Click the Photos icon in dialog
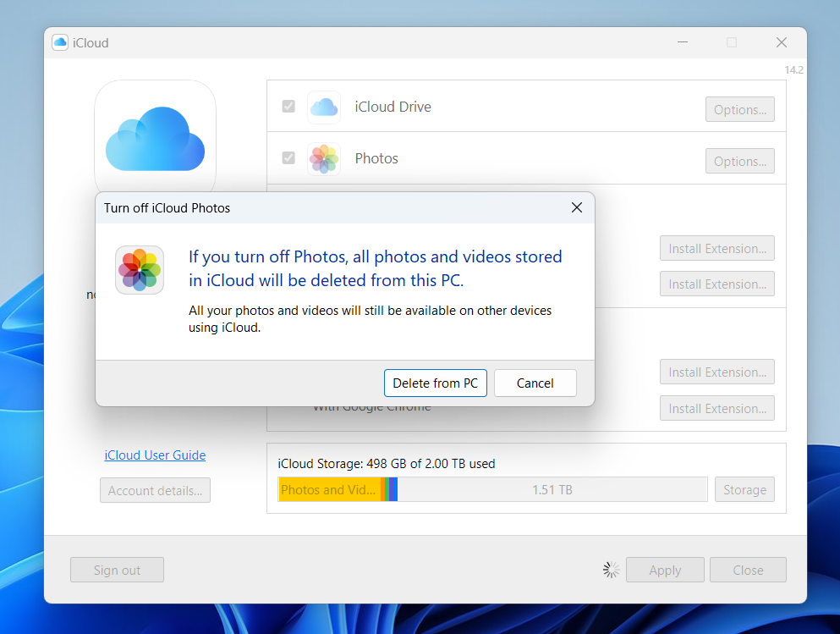Screen dimensions: 840x634 pos(140,269)
